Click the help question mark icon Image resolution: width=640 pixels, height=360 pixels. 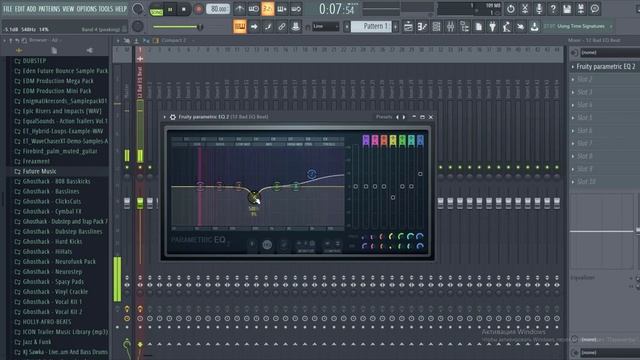tap(553, 9)
